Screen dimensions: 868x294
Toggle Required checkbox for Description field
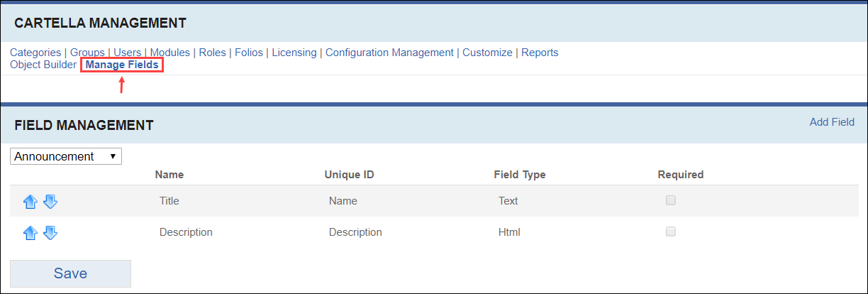pos(670,231)
